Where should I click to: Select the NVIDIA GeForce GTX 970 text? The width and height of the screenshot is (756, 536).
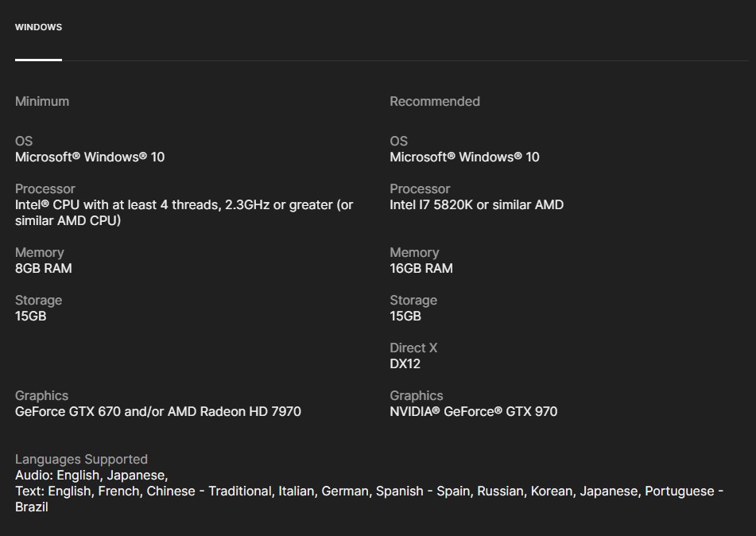[473, 411]
